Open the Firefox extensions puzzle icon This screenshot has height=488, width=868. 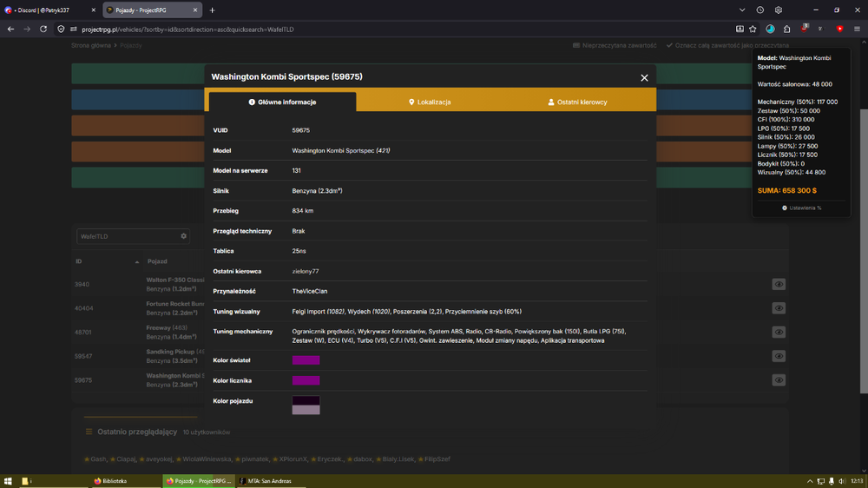(x=786, y=29)
